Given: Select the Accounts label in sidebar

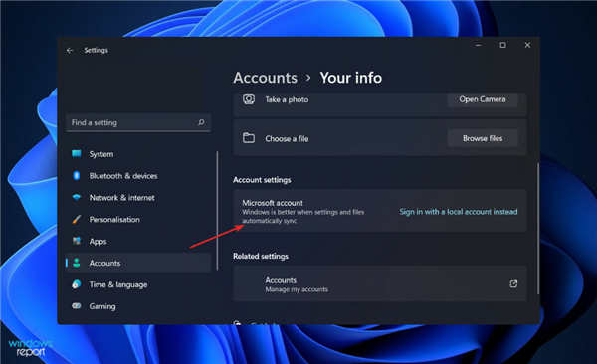Looking at the screenshot, I should tap(104, 263).
